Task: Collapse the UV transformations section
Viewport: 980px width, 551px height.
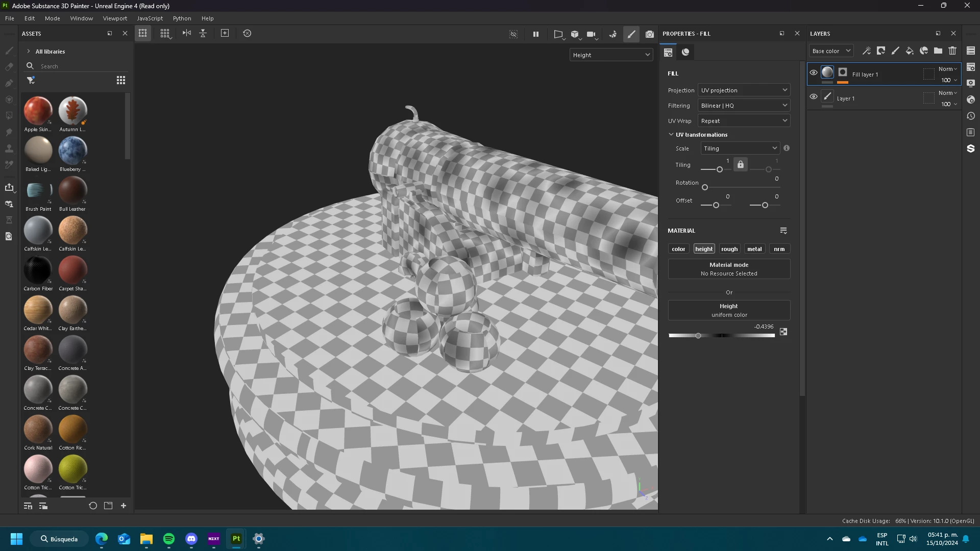Action: [x=671, y=135]
